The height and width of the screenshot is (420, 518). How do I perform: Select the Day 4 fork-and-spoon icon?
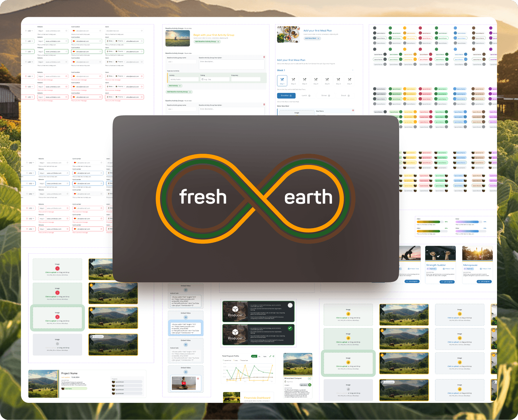pos(316,79)
